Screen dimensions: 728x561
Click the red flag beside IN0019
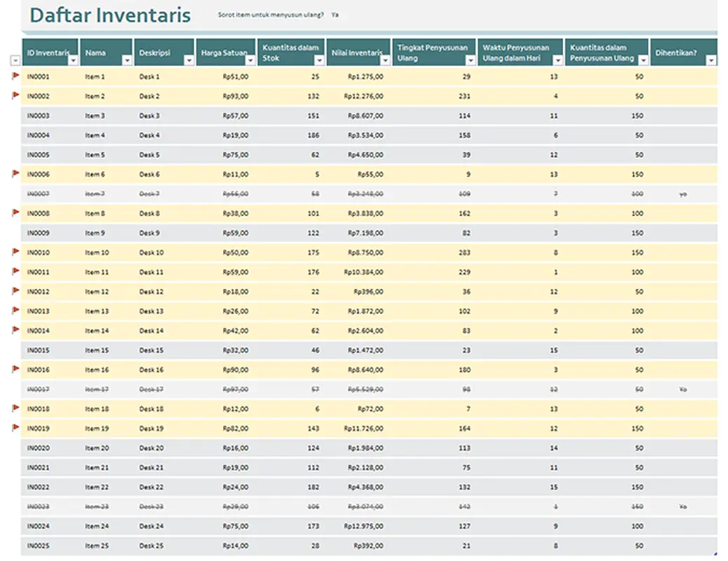[x=15, y=427]
